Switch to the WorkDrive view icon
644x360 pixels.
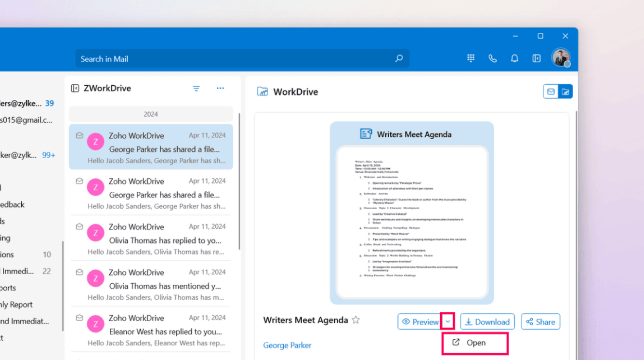[565, 92]
